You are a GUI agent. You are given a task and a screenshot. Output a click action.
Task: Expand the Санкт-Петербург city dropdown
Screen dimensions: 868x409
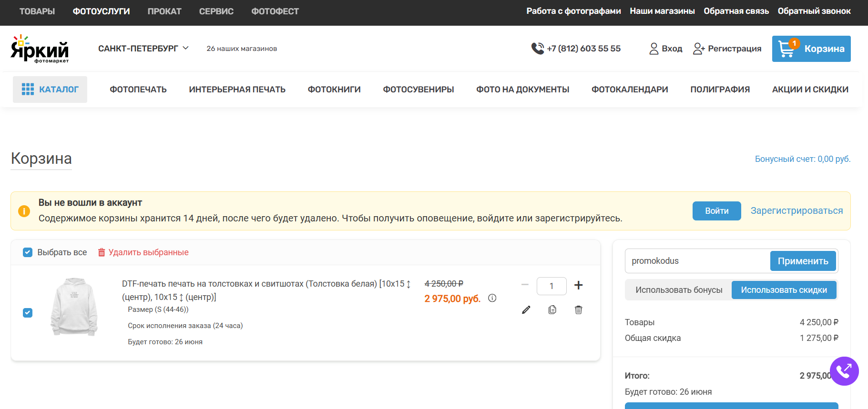143,49
